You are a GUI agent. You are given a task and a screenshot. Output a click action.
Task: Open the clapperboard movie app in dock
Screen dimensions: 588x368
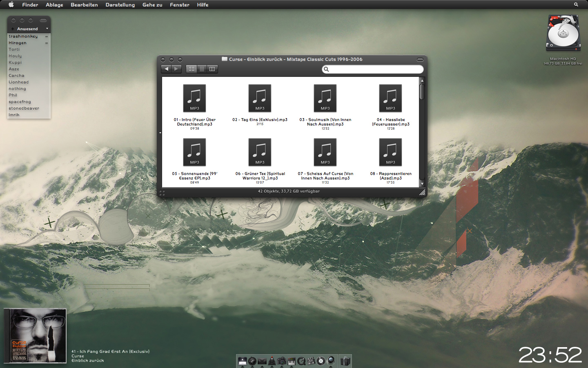click(311, 361)
